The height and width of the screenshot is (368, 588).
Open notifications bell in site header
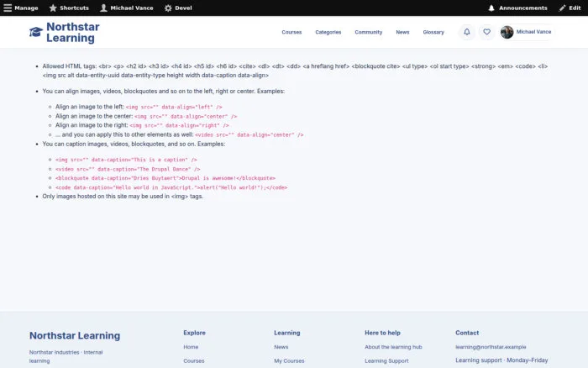click(467, 32)
